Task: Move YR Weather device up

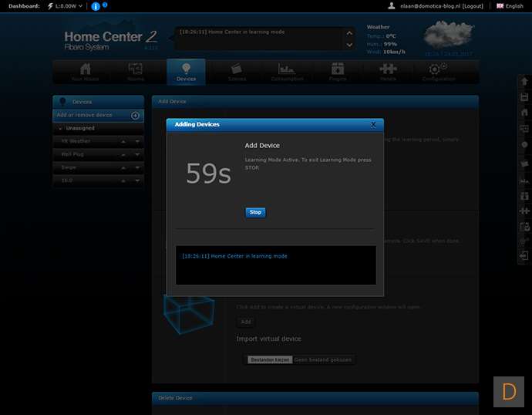Action: pos(123,141)
